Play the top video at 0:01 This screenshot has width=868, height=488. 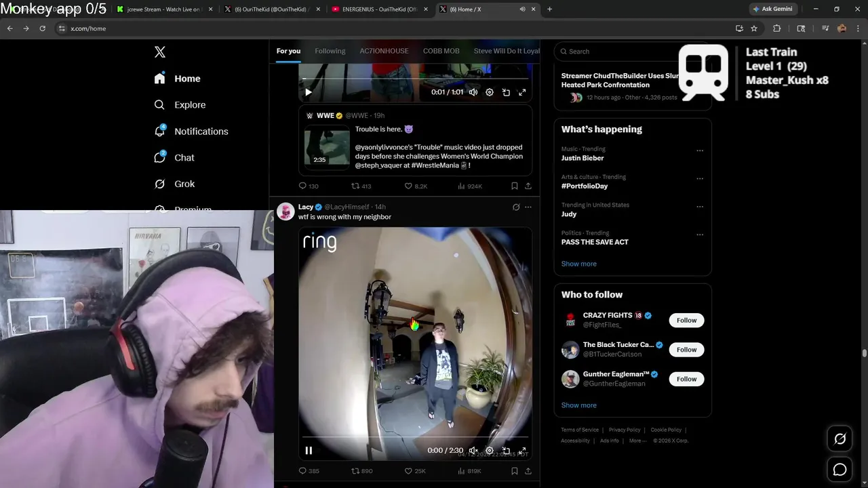pos(308,92)
